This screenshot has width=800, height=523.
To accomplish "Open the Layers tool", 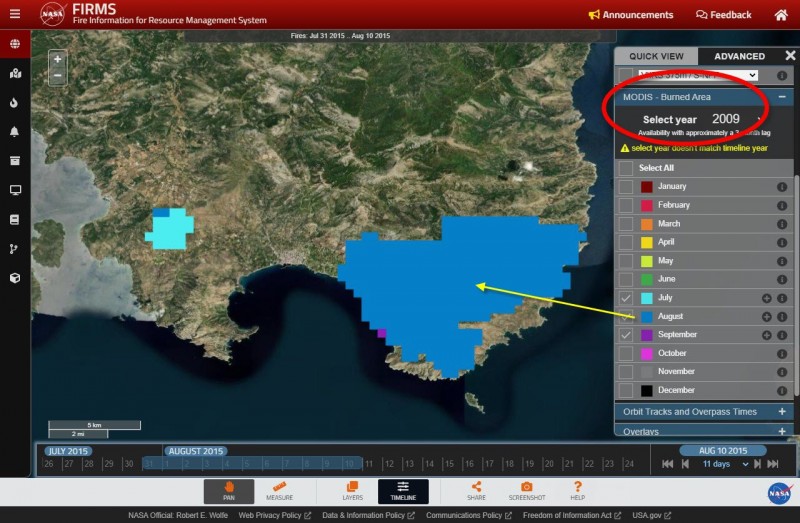I will (x=353, y=491).
